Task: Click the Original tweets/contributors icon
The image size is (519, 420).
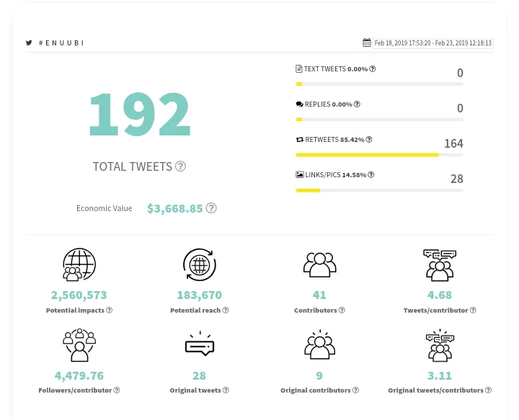Action: (x=440, y=345)
